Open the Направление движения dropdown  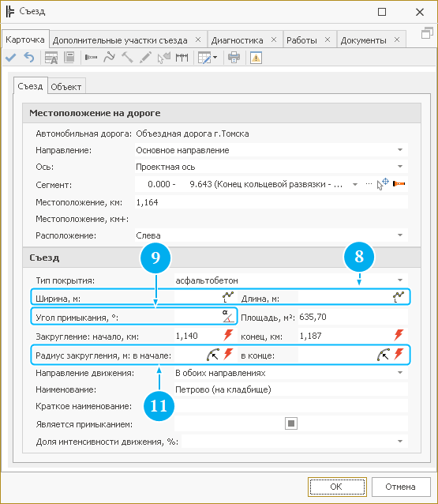pos(400,373)
